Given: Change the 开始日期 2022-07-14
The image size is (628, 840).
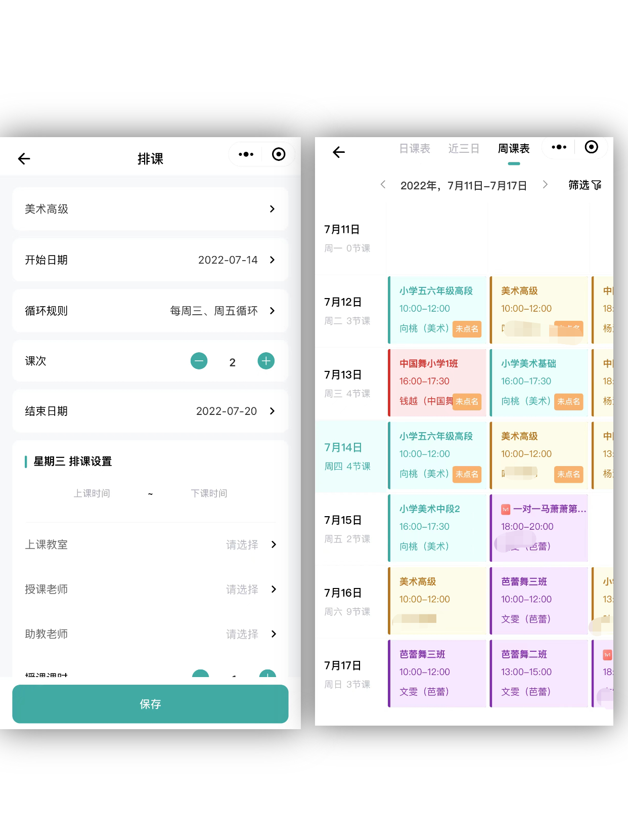Looking at the screenshot, I should [150, 260].
